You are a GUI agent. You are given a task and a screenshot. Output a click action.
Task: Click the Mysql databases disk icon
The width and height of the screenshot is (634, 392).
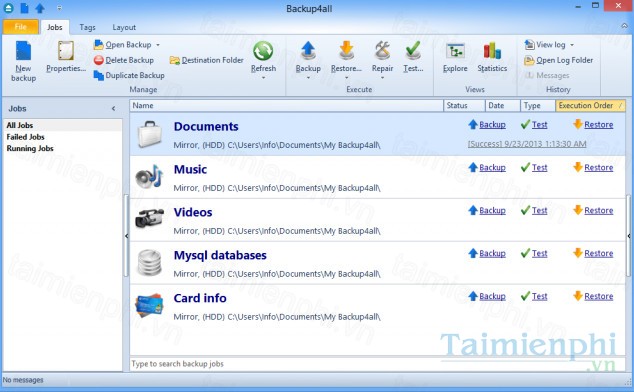[x=149, y=263]
